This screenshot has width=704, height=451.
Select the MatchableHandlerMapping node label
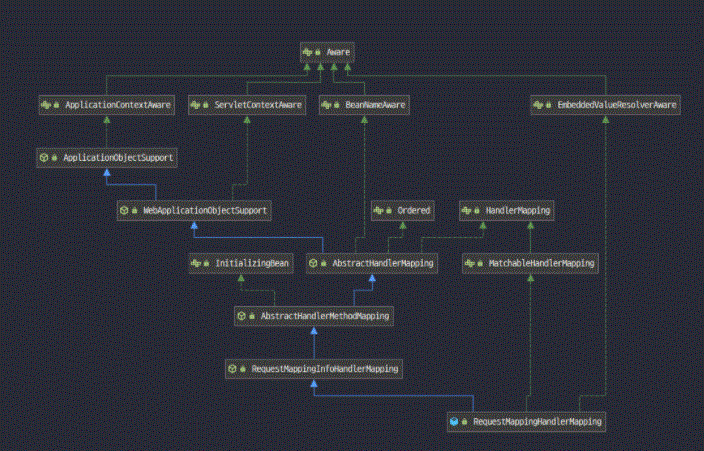pos(542,264)
